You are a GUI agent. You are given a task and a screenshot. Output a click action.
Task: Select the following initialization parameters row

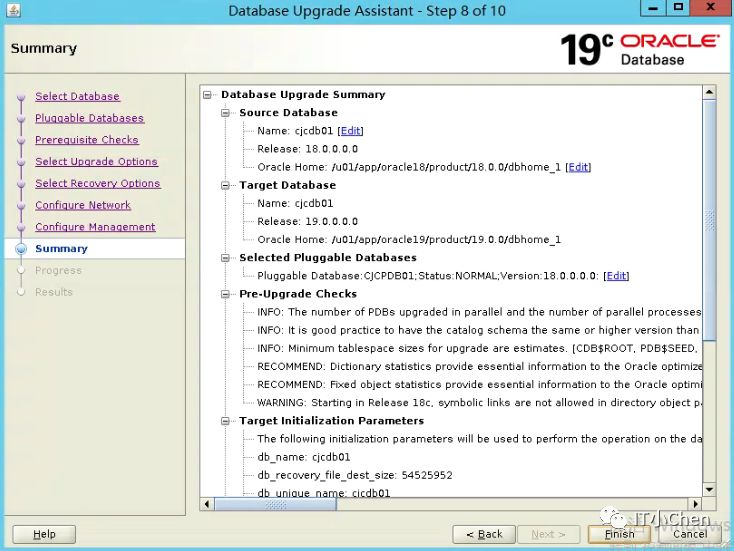point(479,439)
